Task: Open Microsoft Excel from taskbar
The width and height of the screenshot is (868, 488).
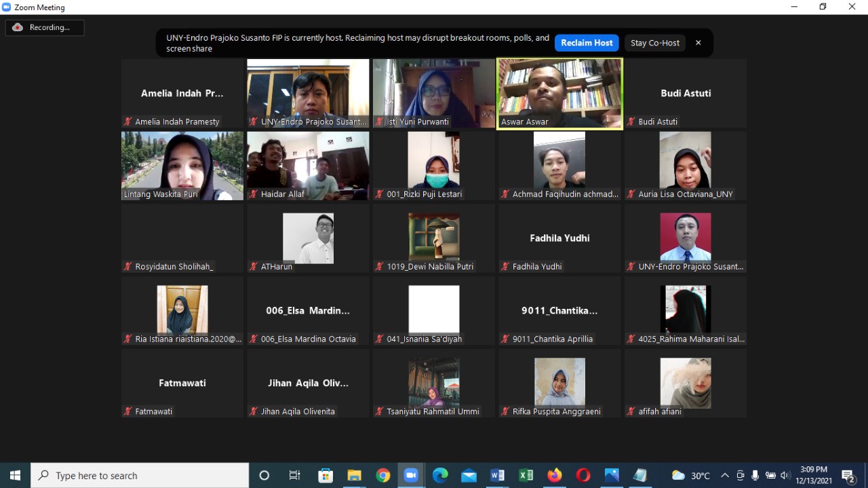Action: (526, 475)
